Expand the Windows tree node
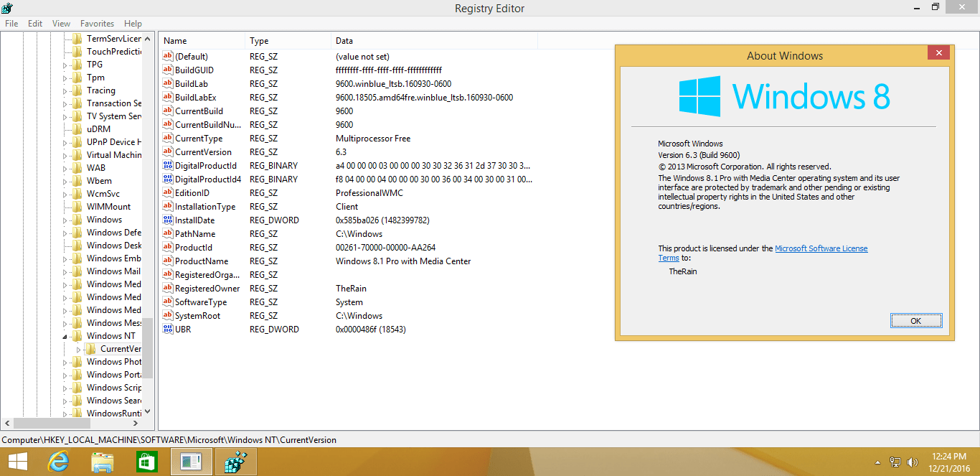 [65, 220]
